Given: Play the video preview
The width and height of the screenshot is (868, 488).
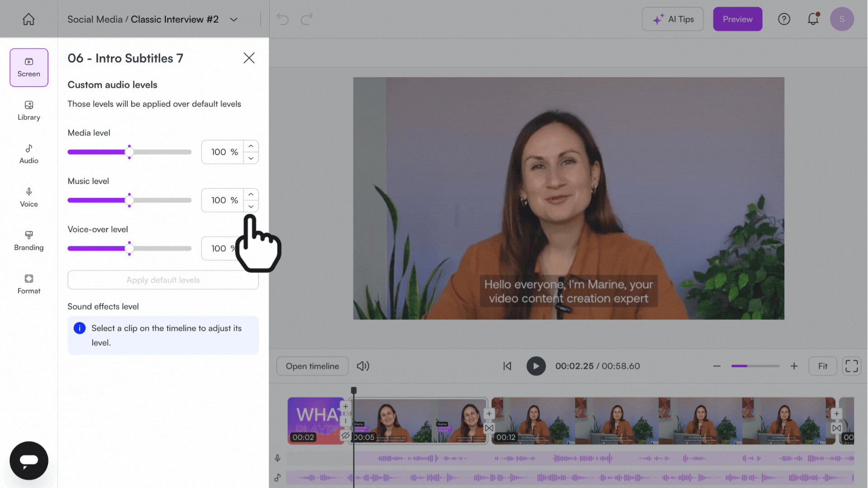Looking at the screenshot, I should (x=536, y=366).
